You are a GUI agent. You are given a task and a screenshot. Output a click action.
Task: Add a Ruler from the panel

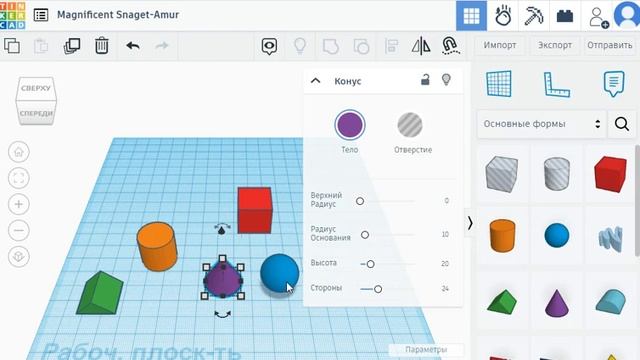[x=556, y=84]
